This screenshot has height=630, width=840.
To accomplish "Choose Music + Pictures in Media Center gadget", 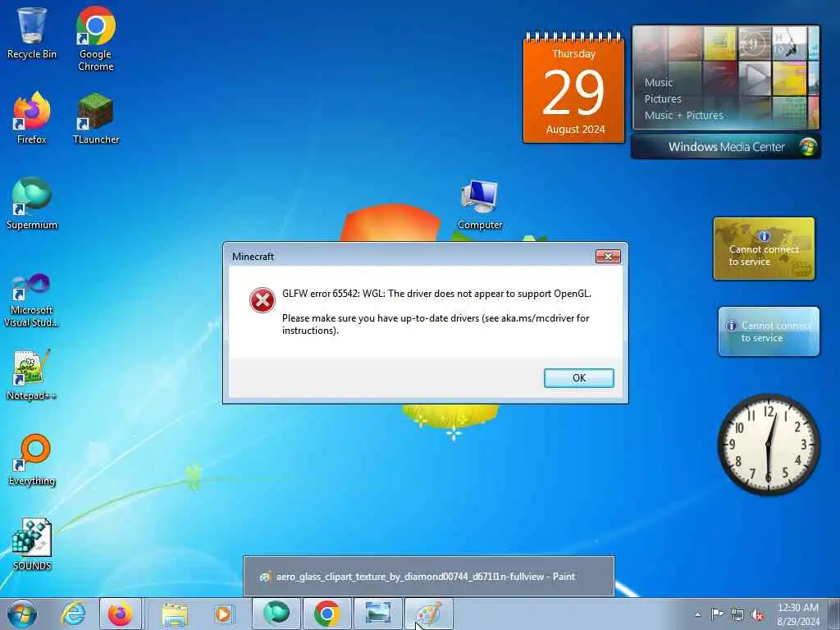I will pos(683,115).
